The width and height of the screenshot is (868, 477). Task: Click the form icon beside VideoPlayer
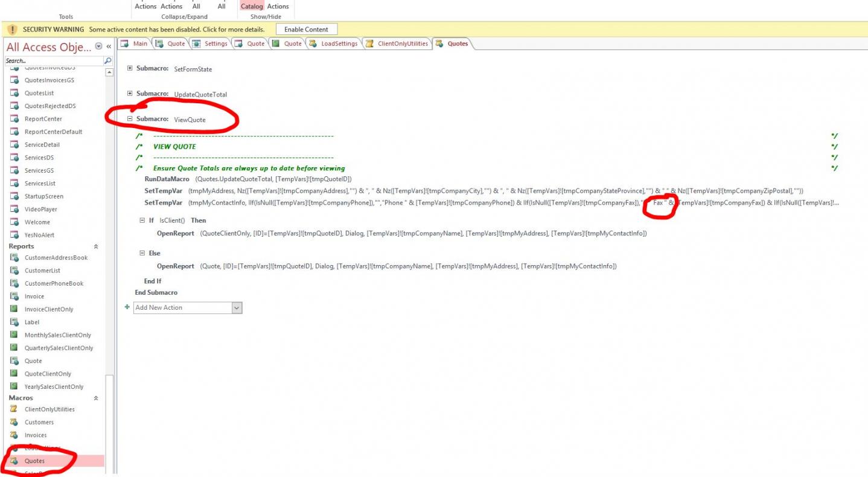[x=14, y=210]
